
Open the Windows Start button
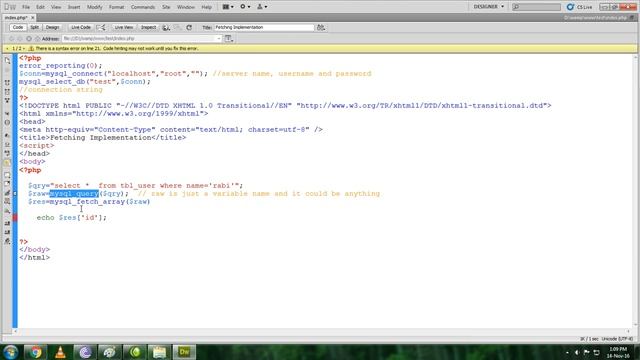tap(11, 352)
